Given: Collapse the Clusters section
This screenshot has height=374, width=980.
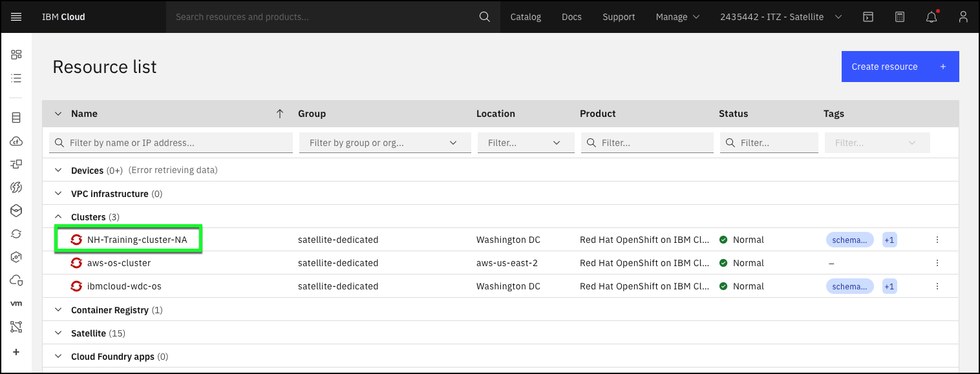Looking at the screenshot, I should [58, 217].
